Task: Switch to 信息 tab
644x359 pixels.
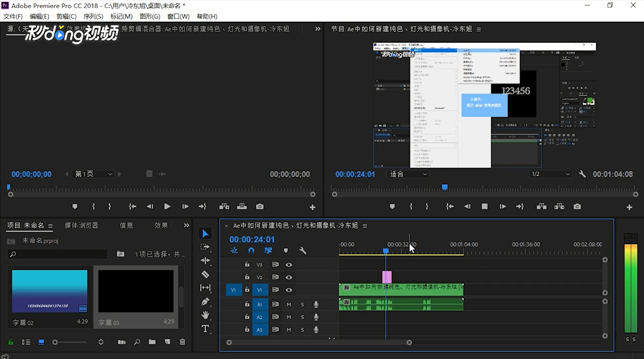Action: pos(126,225)
